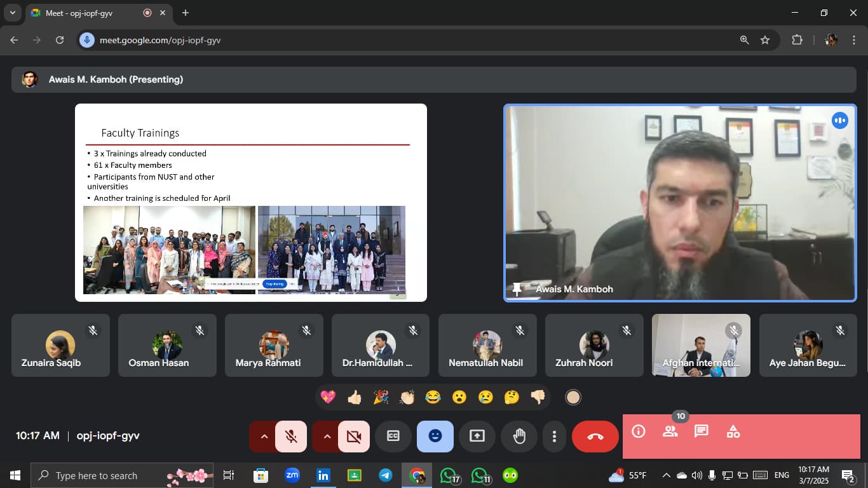Open the Windows Start menu
Viewport: 868px width, 488px height.
[x=15, y=475]
